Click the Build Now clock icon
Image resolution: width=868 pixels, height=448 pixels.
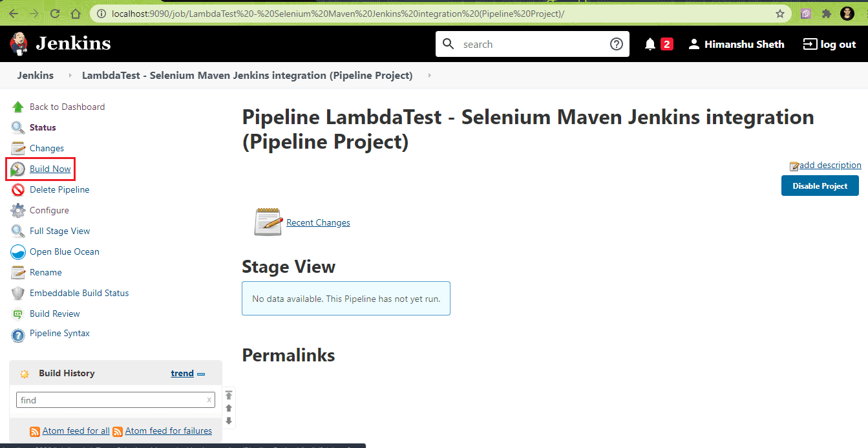[x=18, y=169]
